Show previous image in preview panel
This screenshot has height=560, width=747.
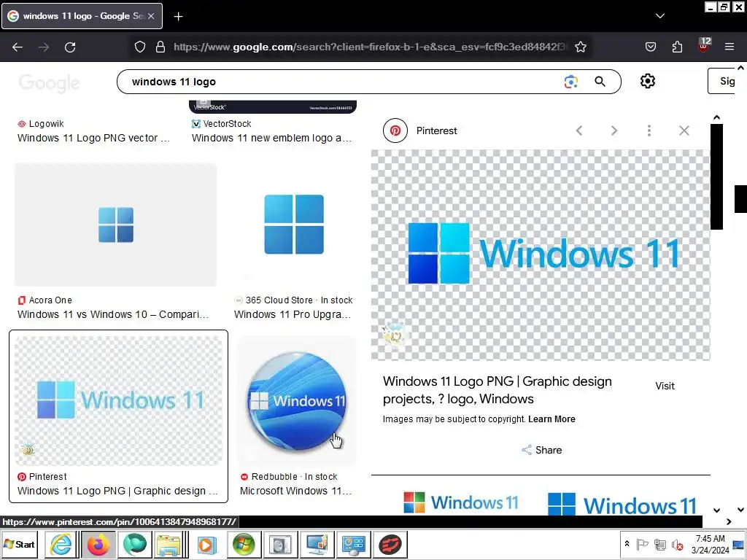point(578,131)
